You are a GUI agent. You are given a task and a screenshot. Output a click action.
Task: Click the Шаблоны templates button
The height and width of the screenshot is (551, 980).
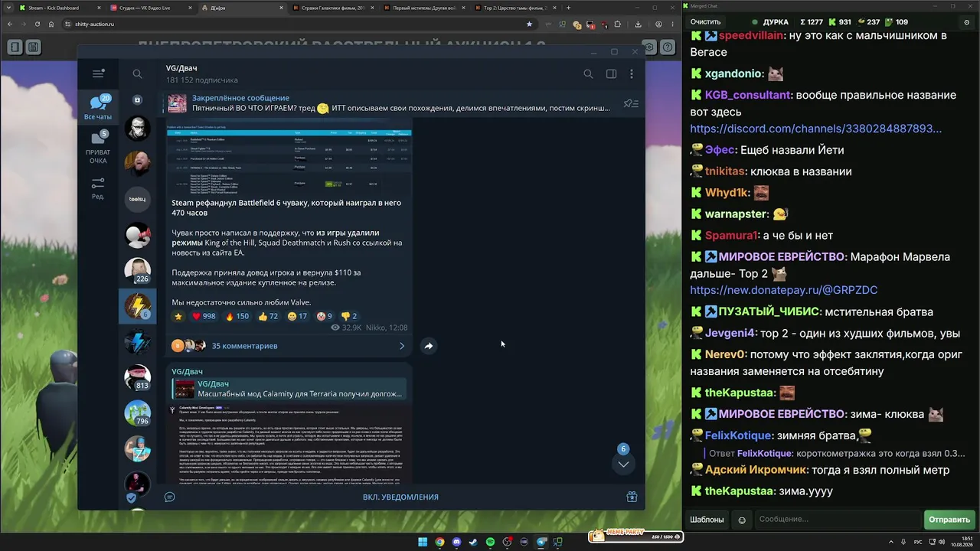click(707, 520)
